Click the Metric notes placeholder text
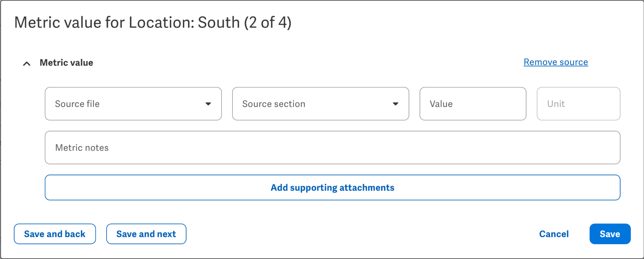 [x=82, y=147]
